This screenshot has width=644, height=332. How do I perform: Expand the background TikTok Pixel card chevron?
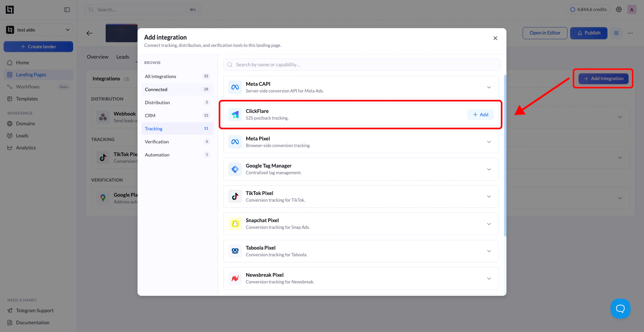click(x=620, y=158)
